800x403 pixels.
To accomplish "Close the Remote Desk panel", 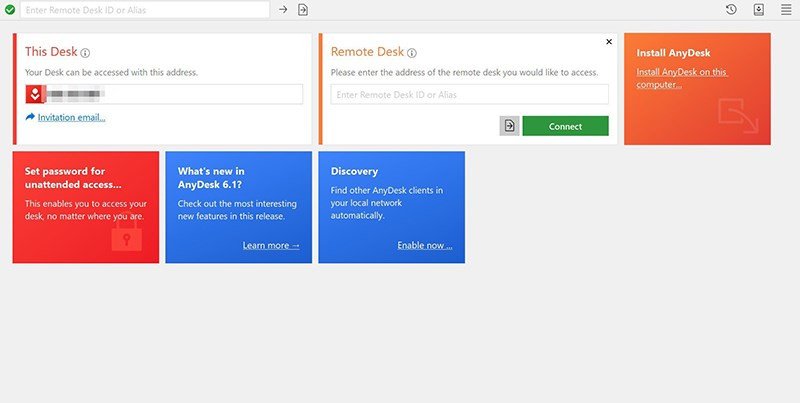I will [x=609, y=42].
